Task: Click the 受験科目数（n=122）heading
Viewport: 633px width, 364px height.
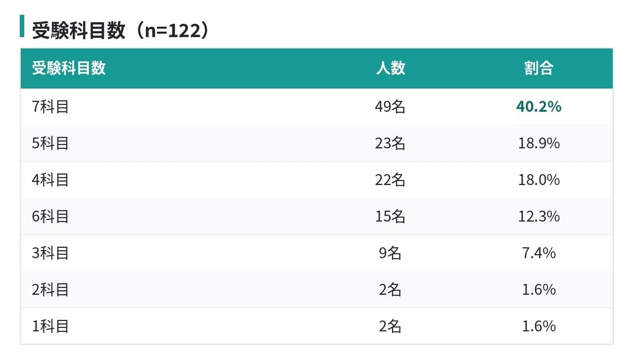Action: [x=121, y=30]
